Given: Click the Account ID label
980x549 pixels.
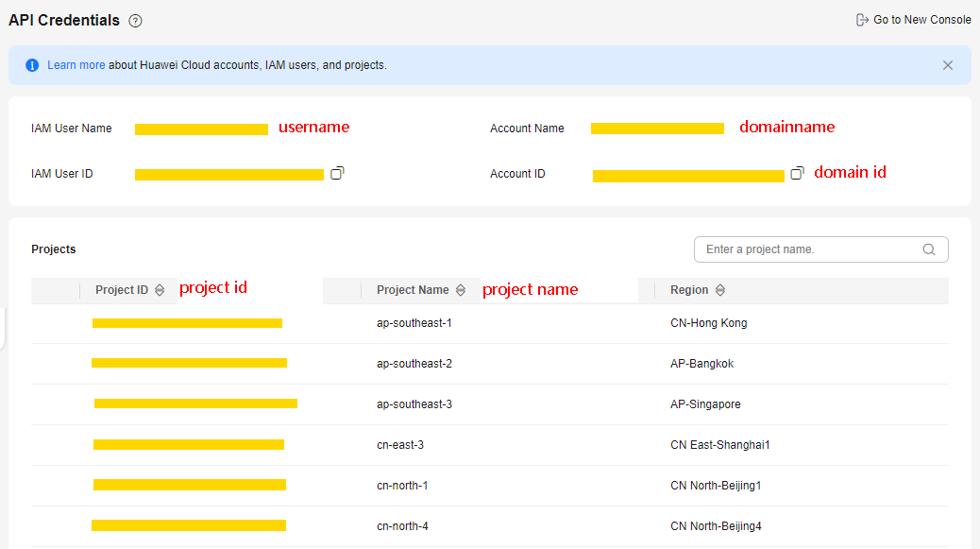Looking at the screenshot, I should point(517,174).
